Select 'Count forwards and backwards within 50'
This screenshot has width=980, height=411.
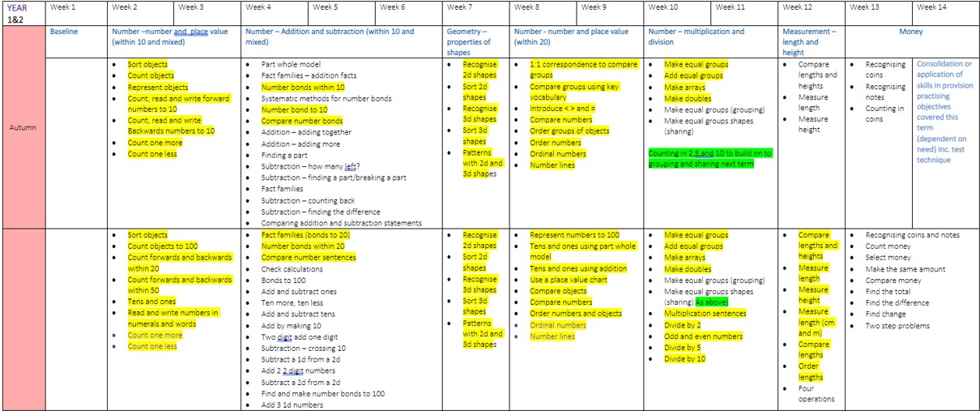(x=180, y=285)
